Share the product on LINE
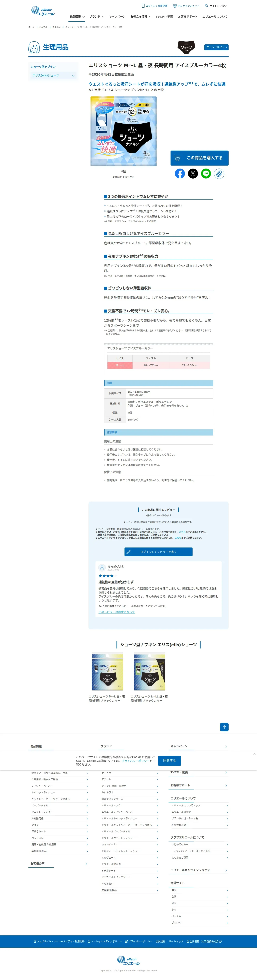This screenshot has height=980, width=257. [x=206, y=174]
